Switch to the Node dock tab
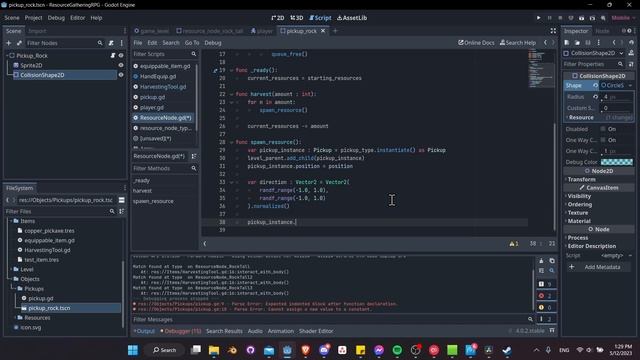Image resolution: width=640 pixels, height=360 pixels. pyautogui.click(x=602, y=31)
